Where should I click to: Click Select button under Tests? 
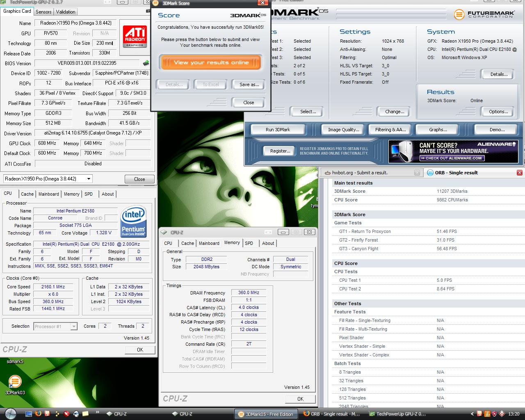click(308, 112)
